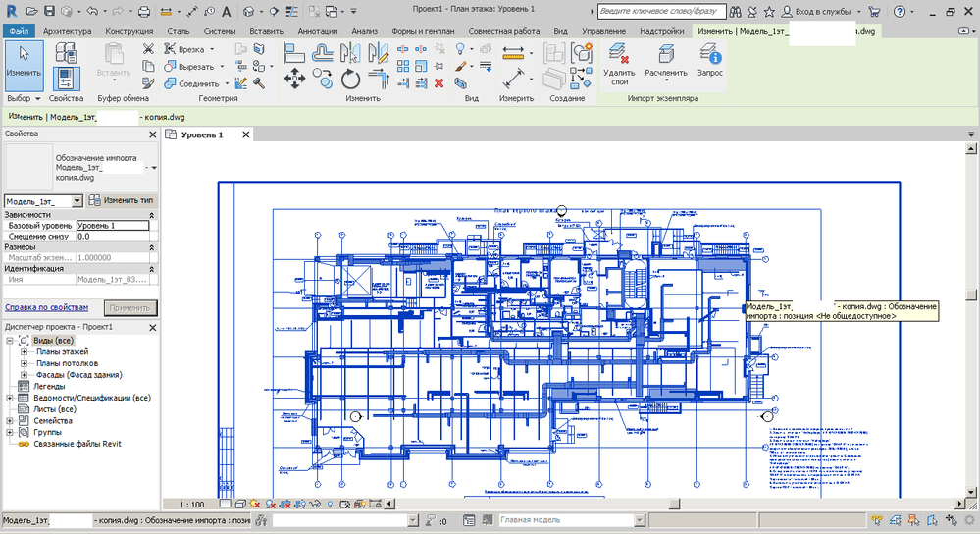The height and width of the screenshot is (534, 980).
Task: Open the Справка по свойствам link
Action: (x=47, y=307)
